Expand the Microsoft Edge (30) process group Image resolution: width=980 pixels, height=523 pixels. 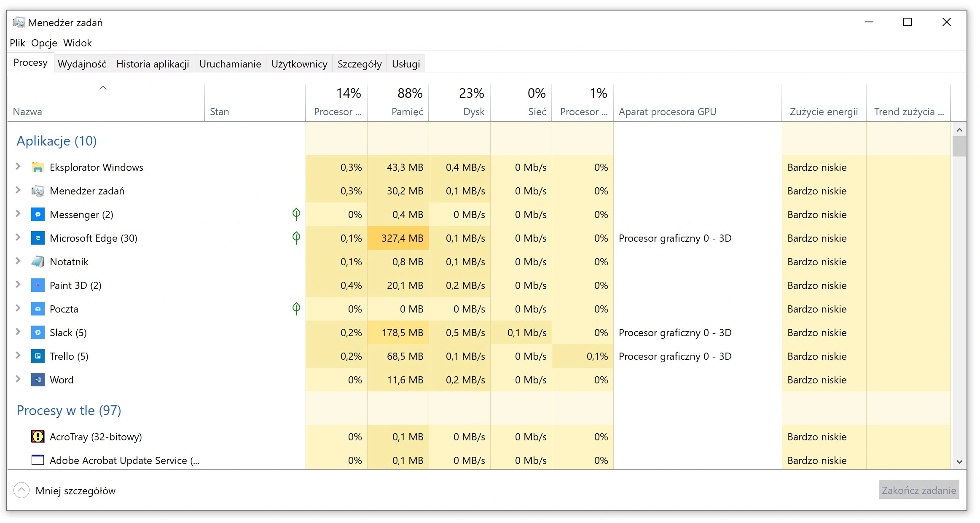(x=18, y=237)
